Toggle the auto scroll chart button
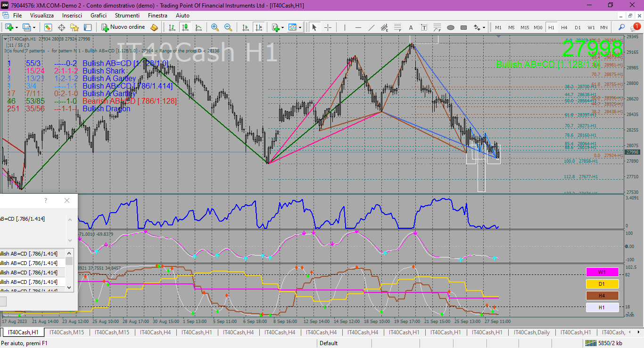This screenshot has width=644, height=348. (245, 27)
